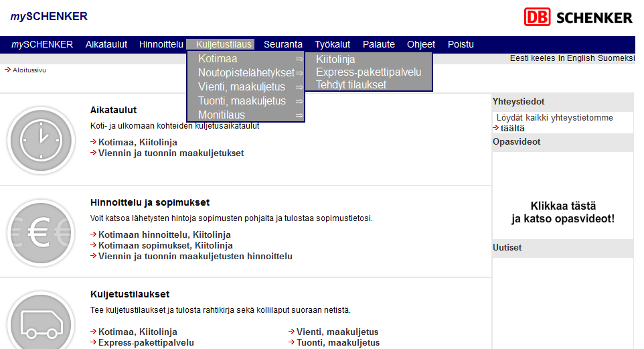Image resolution: width=644 pixels, height=349 pixels.
Task: Switch language to Eesti keeles
Action: point(532,58)
